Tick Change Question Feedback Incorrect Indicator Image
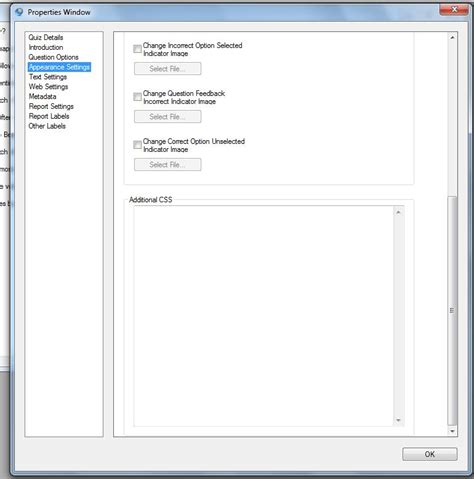 click(137, 97)
